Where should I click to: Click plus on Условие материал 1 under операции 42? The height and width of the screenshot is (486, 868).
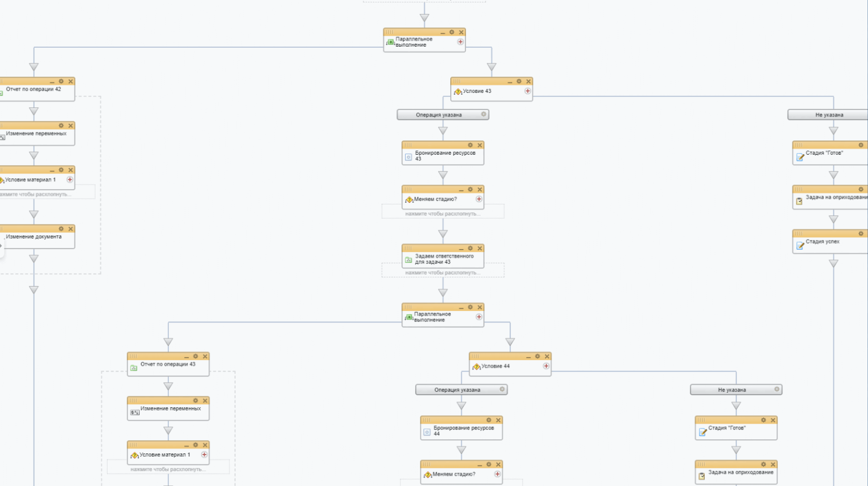70,179
